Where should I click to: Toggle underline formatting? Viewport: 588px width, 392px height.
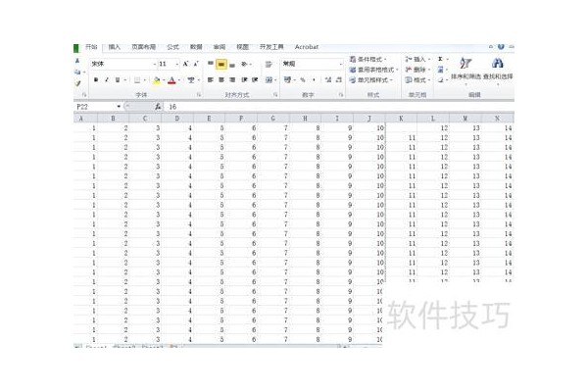point(118,80)
